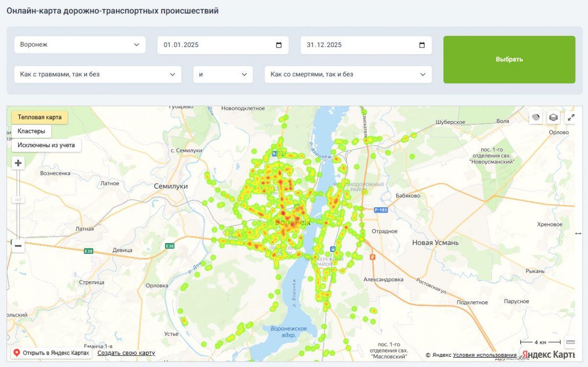Open calendar picker for end date 31.12.2025
The height and width of the screenshot is (367, 588).
[x=422, y=45]
